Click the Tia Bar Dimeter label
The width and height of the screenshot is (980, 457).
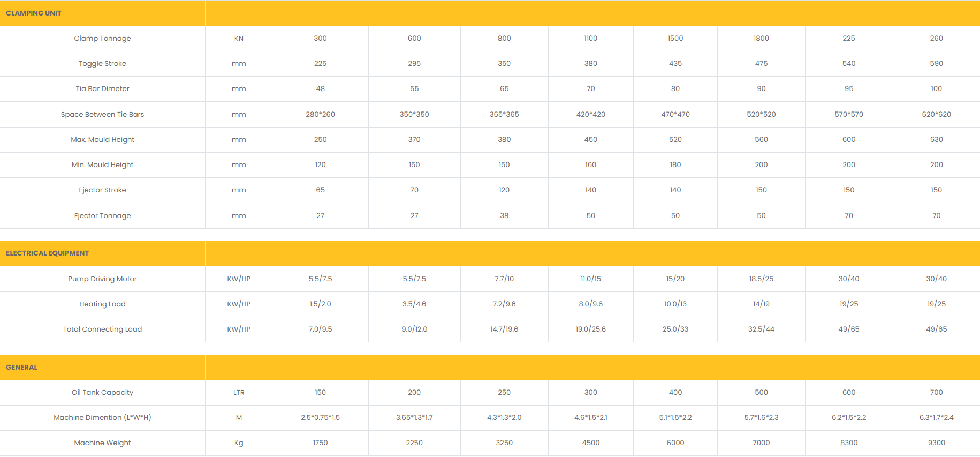pyautogui.click(x=102, y=88)
